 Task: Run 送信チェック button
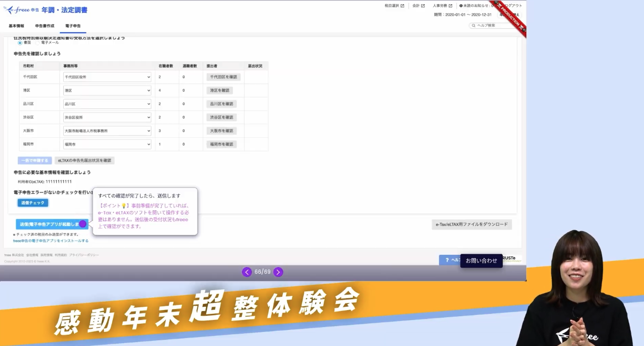pos(33,203)
